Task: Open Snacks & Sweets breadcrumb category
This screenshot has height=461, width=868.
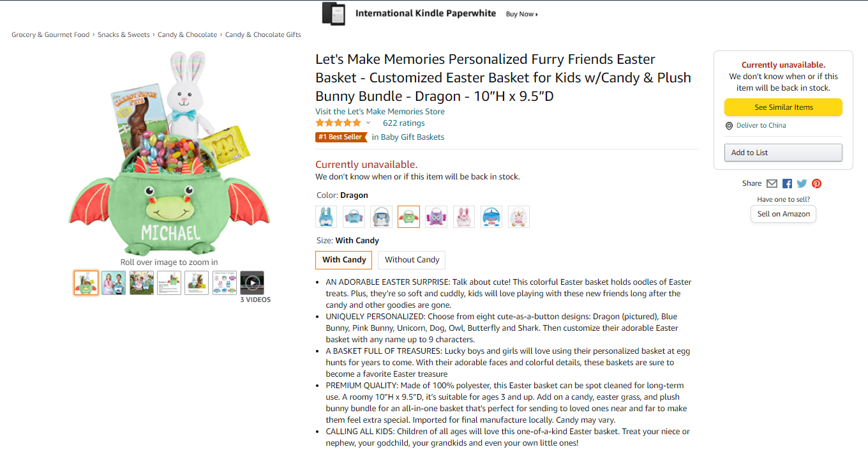Action: click(x=124, y=34)
